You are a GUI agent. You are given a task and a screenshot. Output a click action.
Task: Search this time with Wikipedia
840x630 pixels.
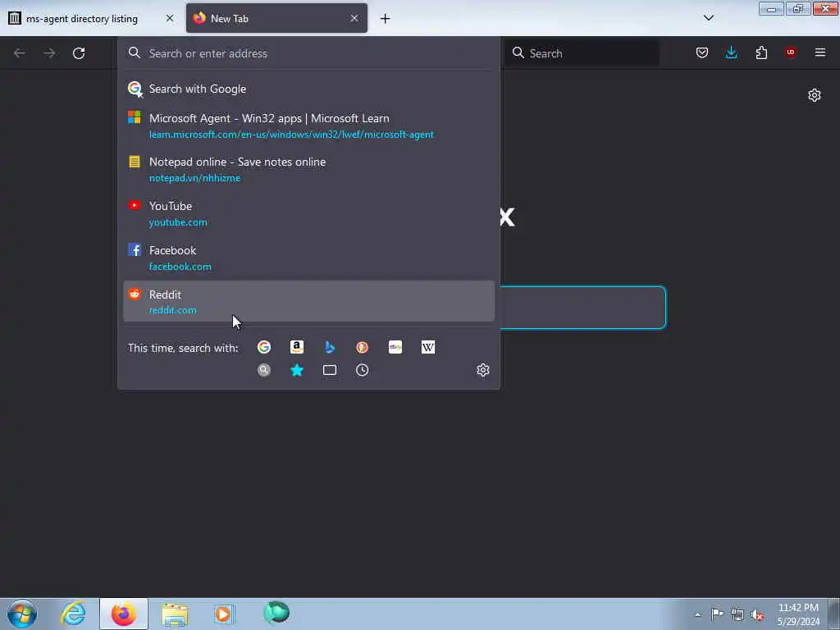point(428,347)
